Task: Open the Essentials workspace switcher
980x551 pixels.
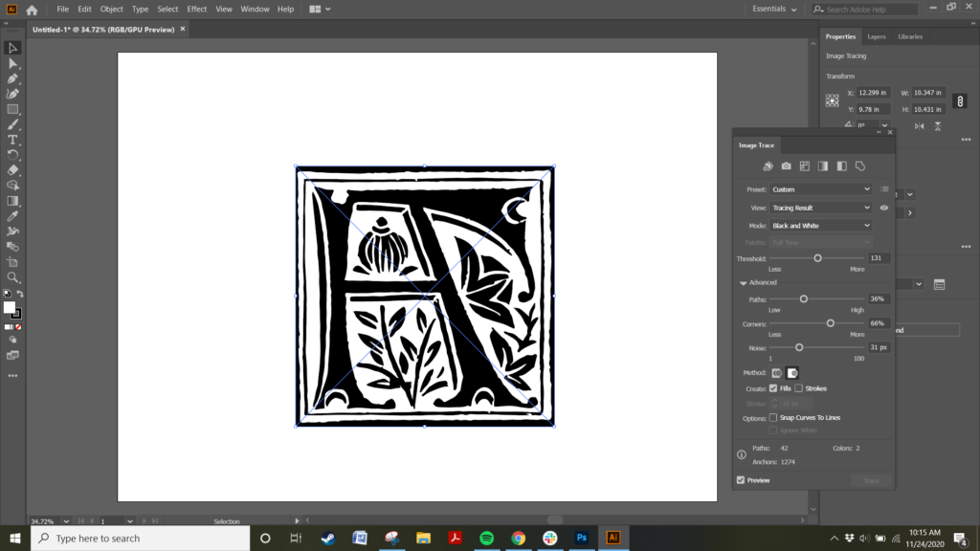Action: pyautogui.click(x=774, y=9)
